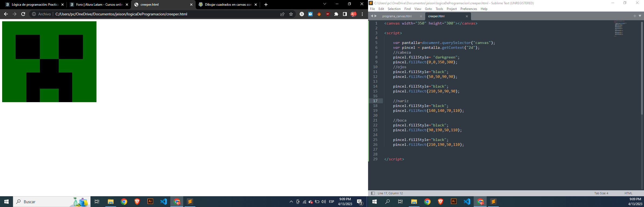Click line number 9 in Sublime gutter
This screenshot has height=207, width=644.
pos(376,62)
